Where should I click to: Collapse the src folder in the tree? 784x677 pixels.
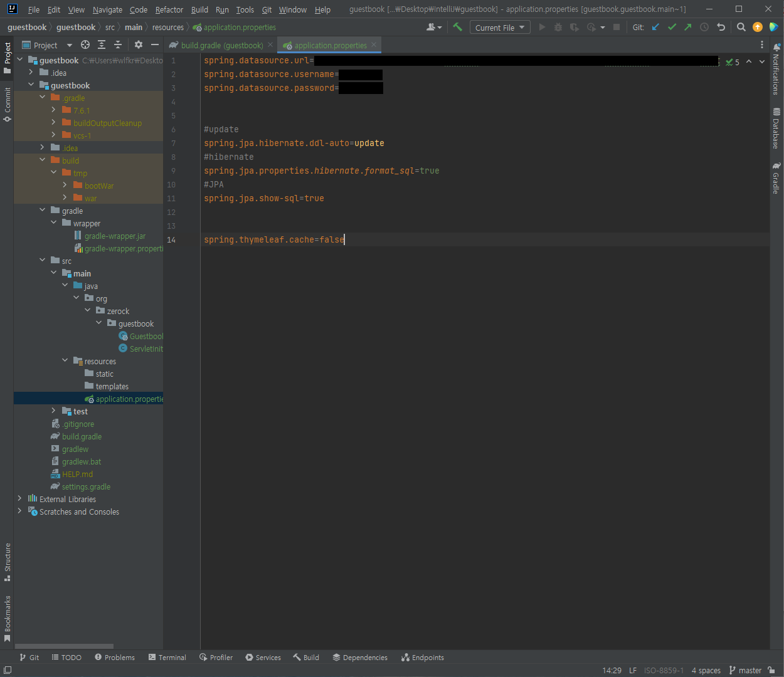coord(42,260)
